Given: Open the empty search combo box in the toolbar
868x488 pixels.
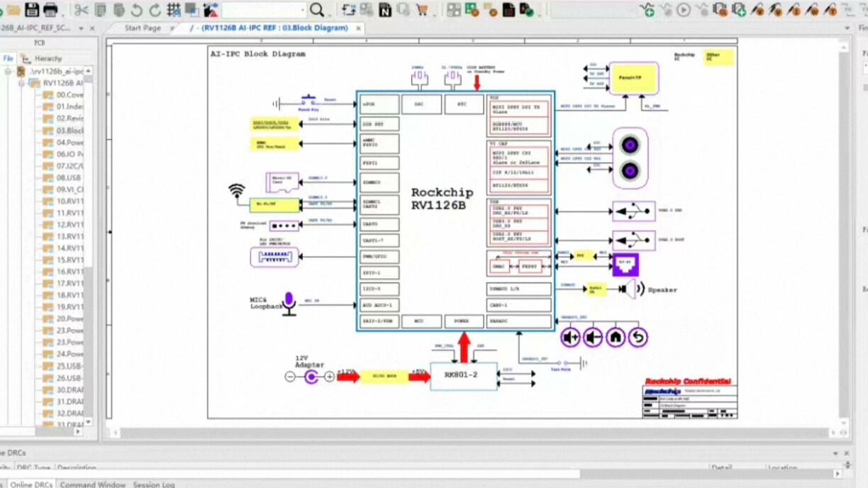Looking at the screenshot, I should [x=264, y=10].
